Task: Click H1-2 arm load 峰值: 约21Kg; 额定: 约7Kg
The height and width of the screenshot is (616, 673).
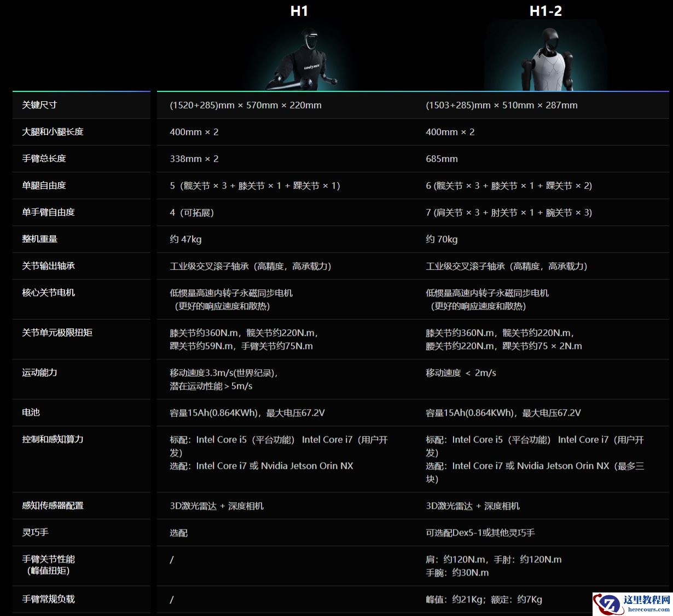Action: (x=484, y=599)
